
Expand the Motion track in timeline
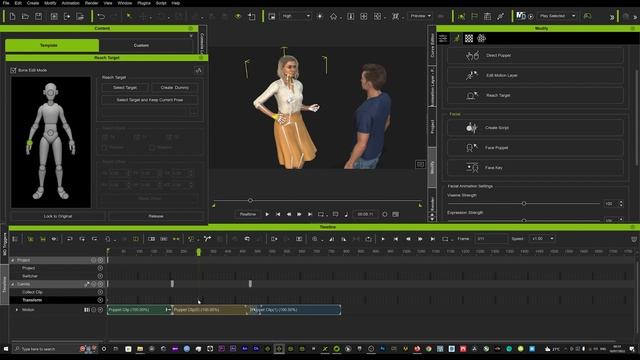click(17, 310)
